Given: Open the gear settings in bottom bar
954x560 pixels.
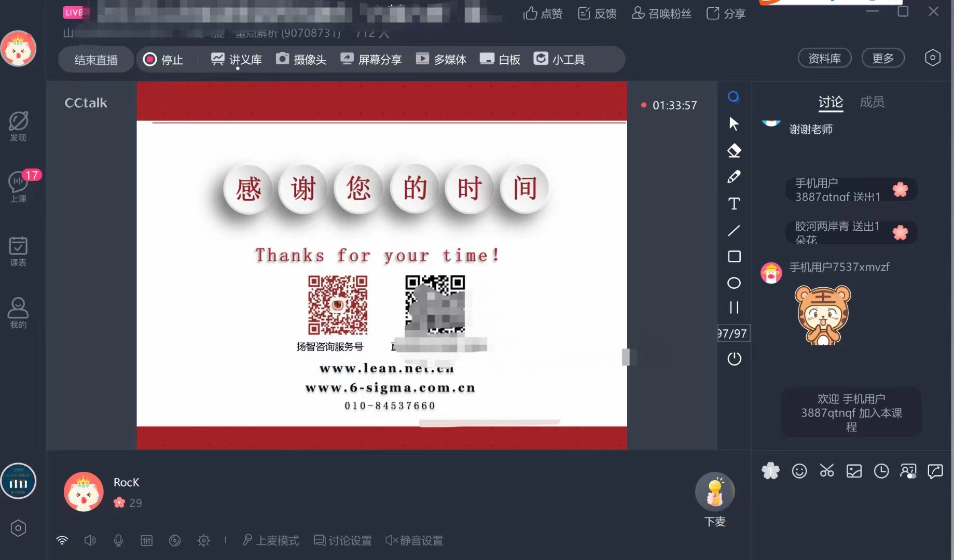Looking at the screenshot, I should (x=203, y=541).
